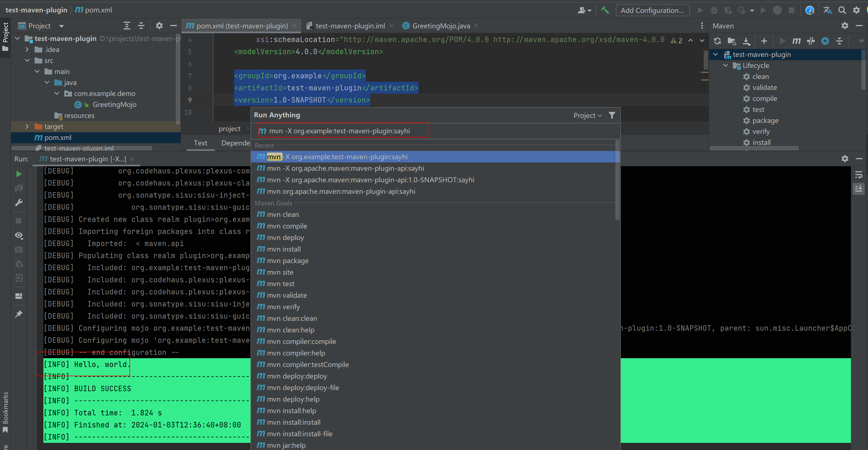
Task: Expand the .idea folder
Action: tap(27, 49)
